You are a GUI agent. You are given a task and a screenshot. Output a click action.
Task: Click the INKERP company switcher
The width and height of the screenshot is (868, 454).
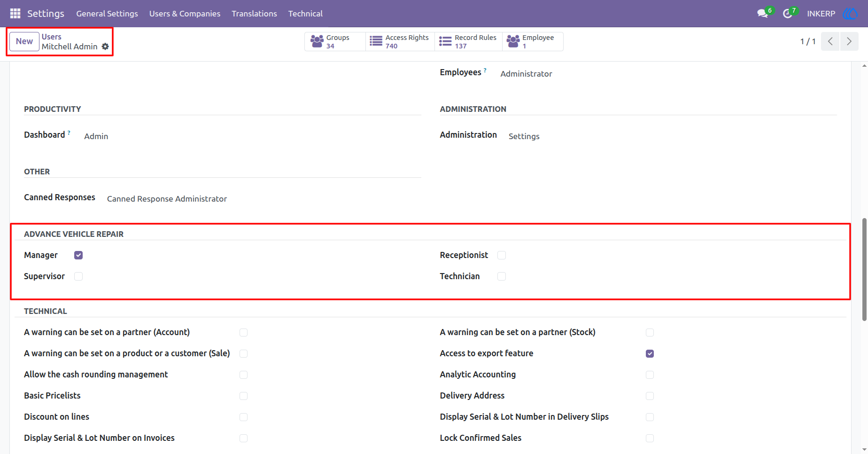click(x=821, y=14)
